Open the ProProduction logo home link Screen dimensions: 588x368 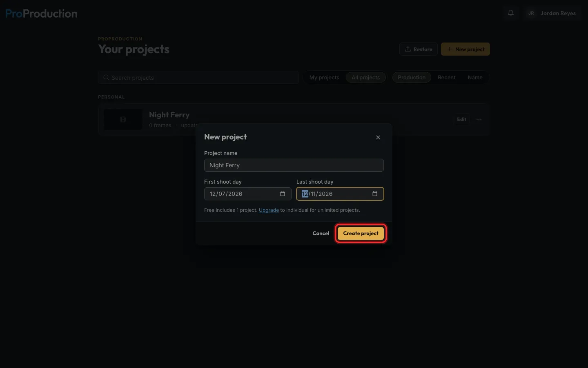[x=41, y=13]
